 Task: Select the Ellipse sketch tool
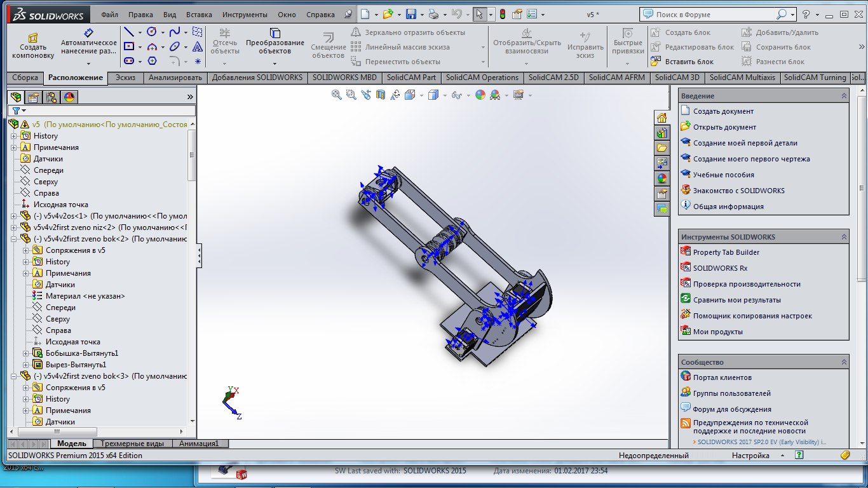click(175, 46)
